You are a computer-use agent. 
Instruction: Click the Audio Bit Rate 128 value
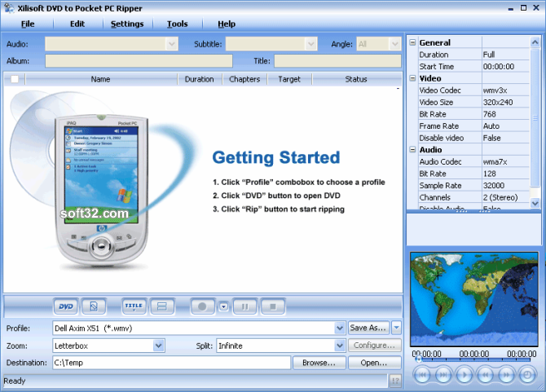(505, 174)
